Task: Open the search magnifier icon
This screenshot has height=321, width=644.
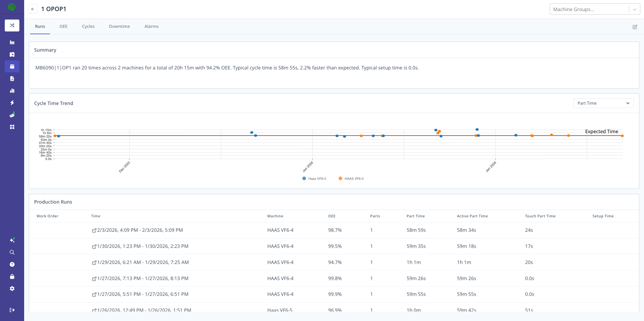Action: 12,252
